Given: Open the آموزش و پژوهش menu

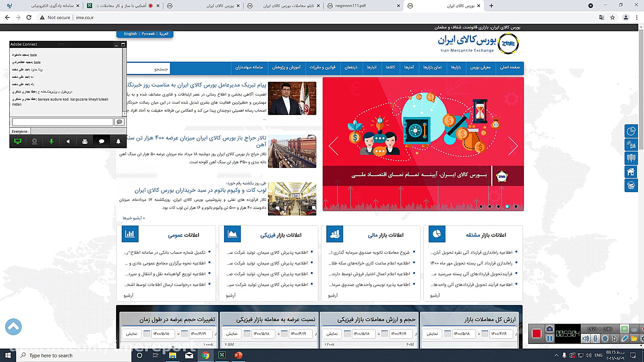Looking at the screenshot, I should (286, 67).
